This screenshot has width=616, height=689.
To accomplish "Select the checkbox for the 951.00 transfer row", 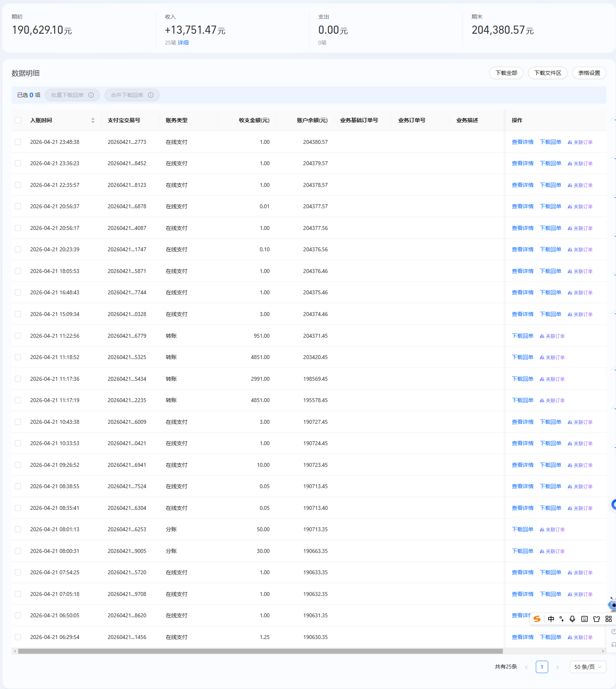I will (x=18, y=336).
